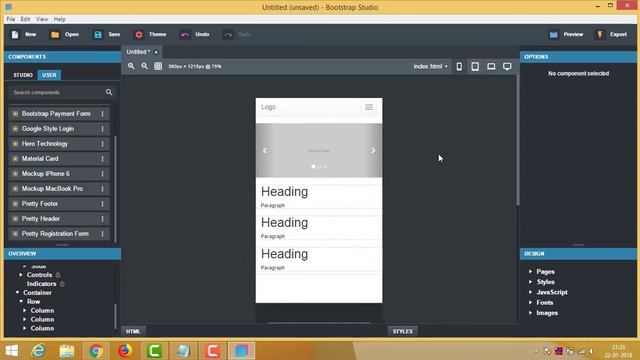Open options menu for Mockup MacBook Pro

[x=102, y=189]
